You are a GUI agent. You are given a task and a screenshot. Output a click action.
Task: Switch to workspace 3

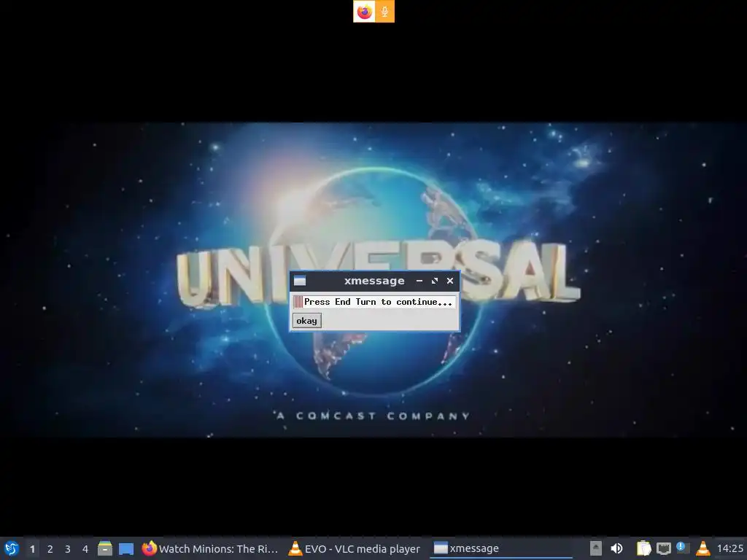click(68, 549)
